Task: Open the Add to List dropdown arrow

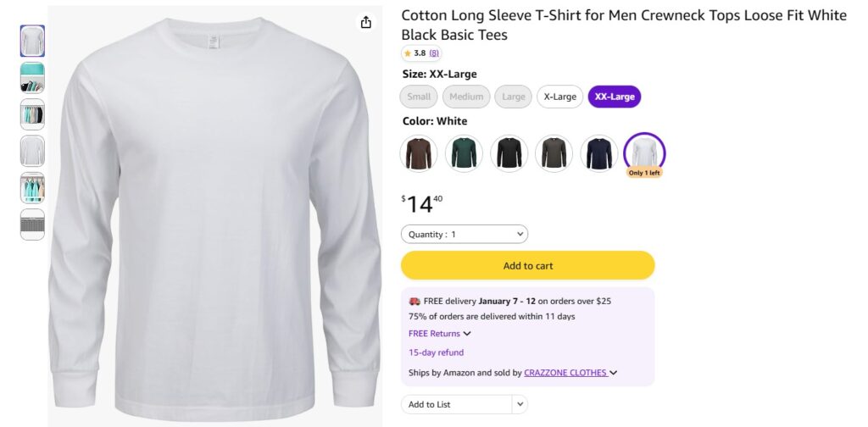Action: [520, 404]
